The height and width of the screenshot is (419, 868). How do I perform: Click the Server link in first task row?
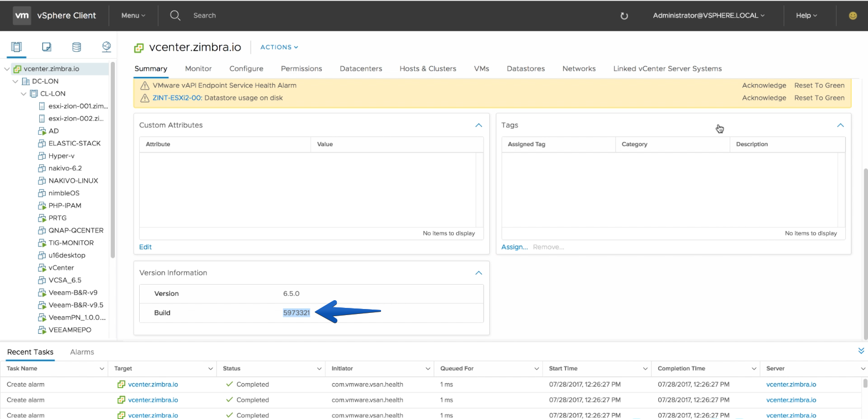(x=791, y=385)
